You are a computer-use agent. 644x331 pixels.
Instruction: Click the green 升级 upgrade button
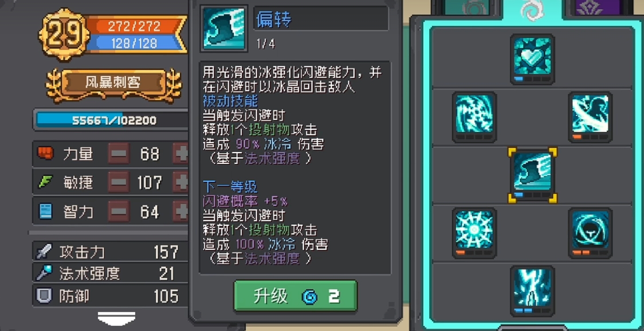click(295, 296)
